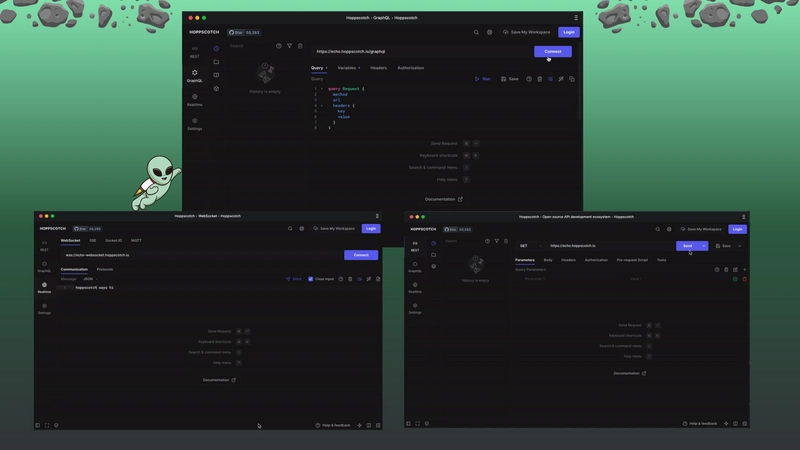Open Collections folder icon in GraphQL window
The width and height of the screenshot is (800, 450).
(216, 62)
